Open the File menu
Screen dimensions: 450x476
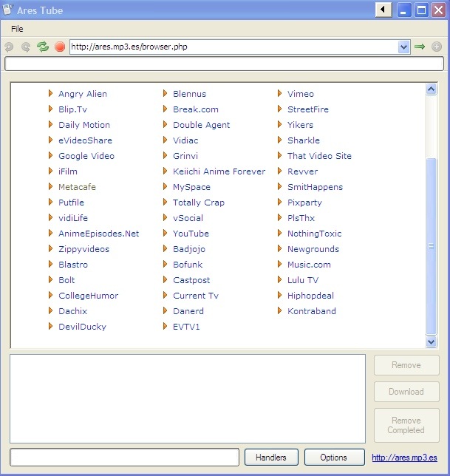(x=17, y=29)
